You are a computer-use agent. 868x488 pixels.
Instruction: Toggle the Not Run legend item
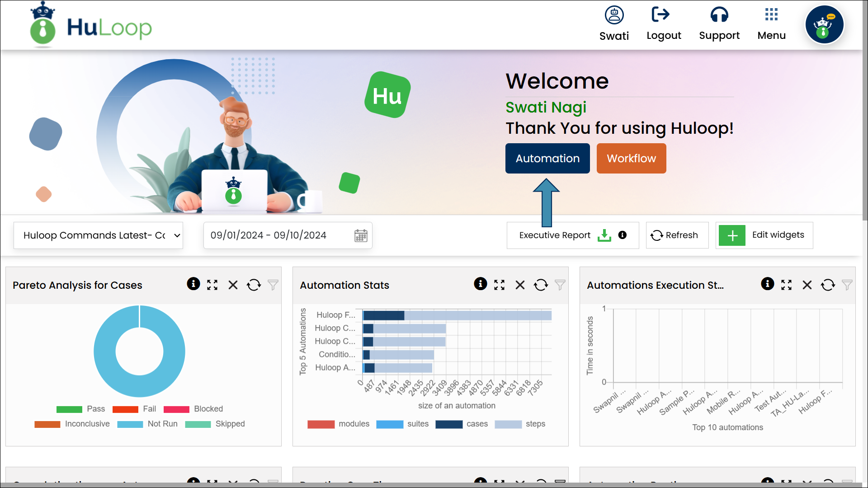tap(162, 424)
